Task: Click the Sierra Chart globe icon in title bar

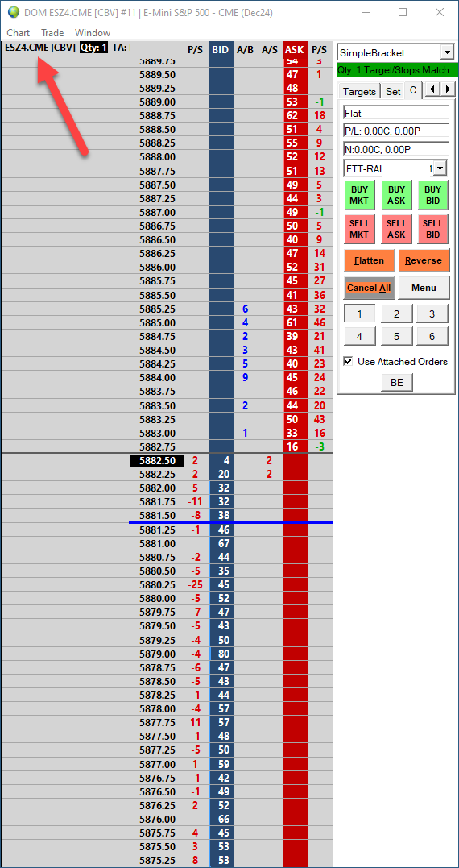Action: click(x=13, y=11)
